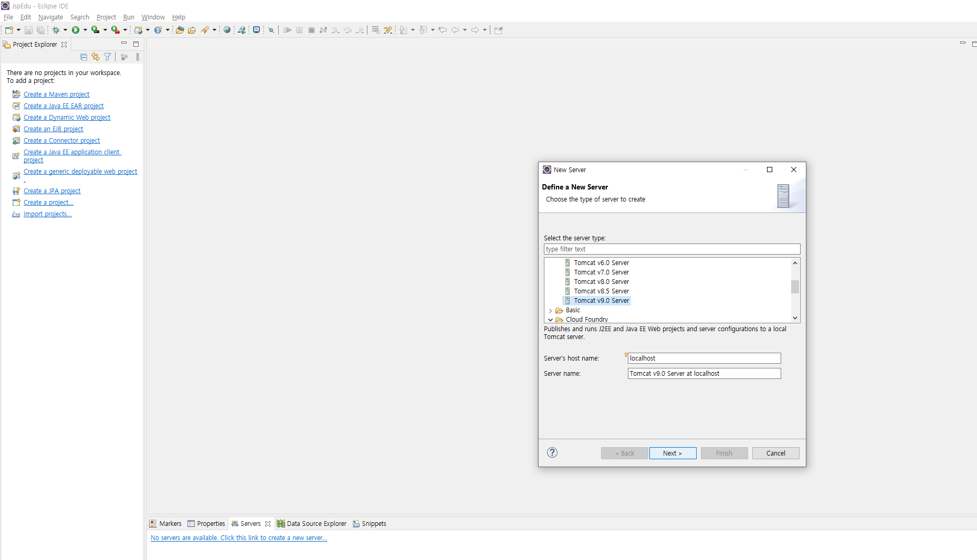Click the Open Task icon

coord(192,30)
